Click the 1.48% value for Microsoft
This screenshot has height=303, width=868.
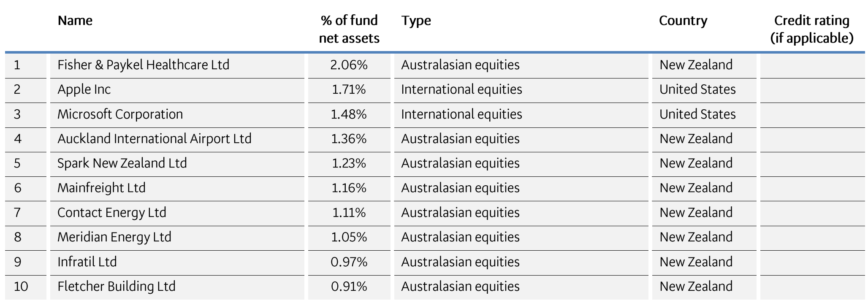(349, 114)
